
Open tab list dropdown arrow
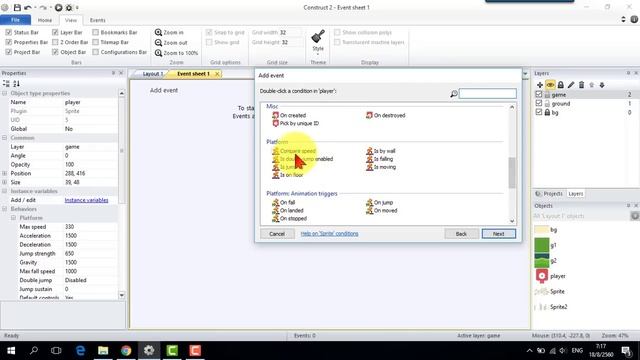pyautogui.click(x=525, y=74)
